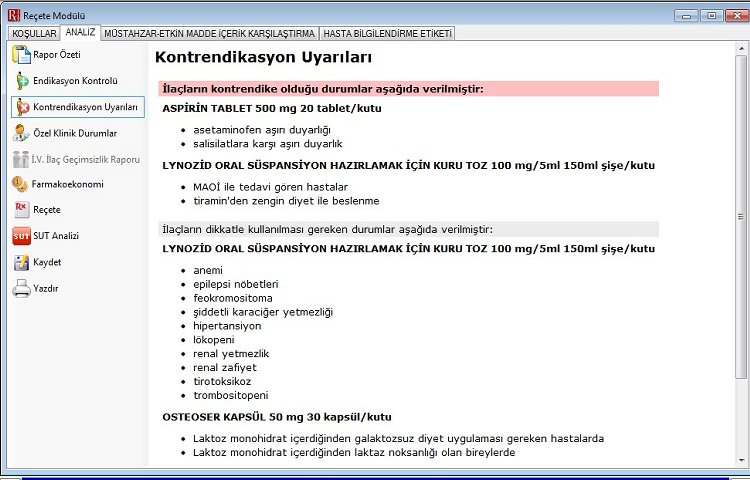Click the Yazdır label

[x=46, y=288]
